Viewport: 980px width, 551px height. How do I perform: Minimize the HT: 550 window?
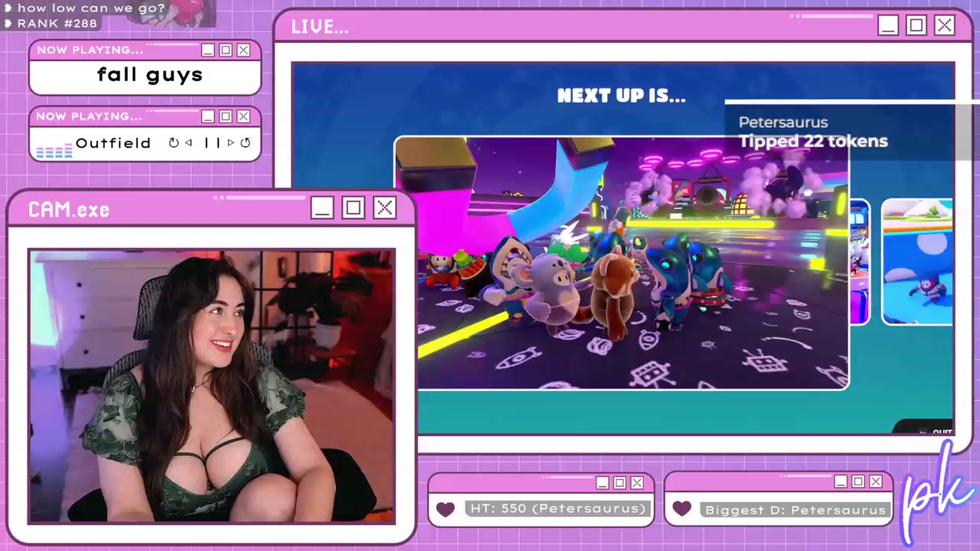602,483
